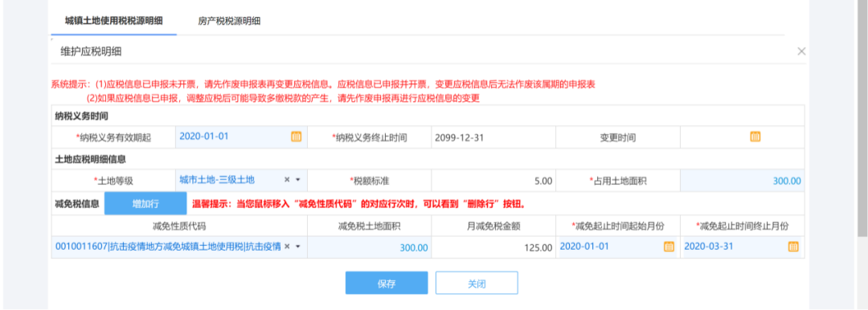Click the 纳税义务时间 section header
868x310 pixels.
pyautogui.click(x=81, y=116)
